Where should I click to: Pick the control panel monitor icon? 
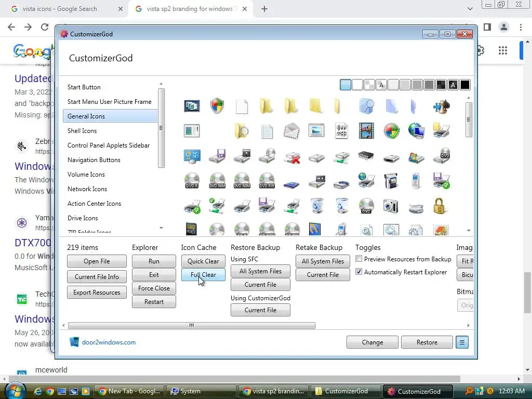pyautogui.click(x=192, y=156)
